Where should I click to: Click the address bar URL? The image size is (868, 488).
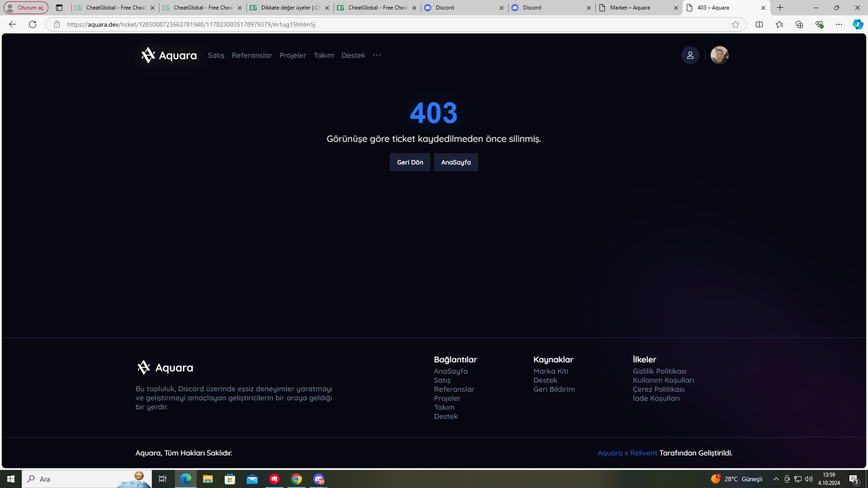pyautogui.click(x=191, y=24)
